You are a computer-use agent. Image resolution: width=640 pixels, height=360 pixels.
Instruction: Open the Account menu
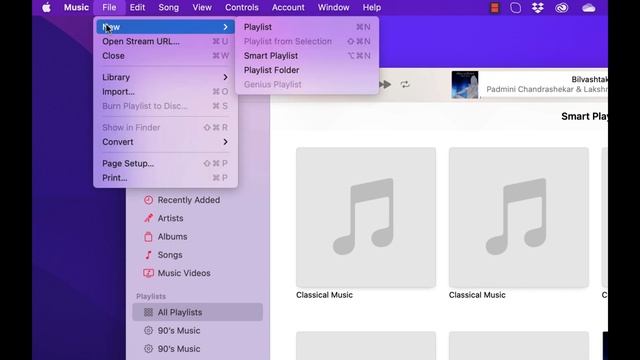click(x=288, y=7)
